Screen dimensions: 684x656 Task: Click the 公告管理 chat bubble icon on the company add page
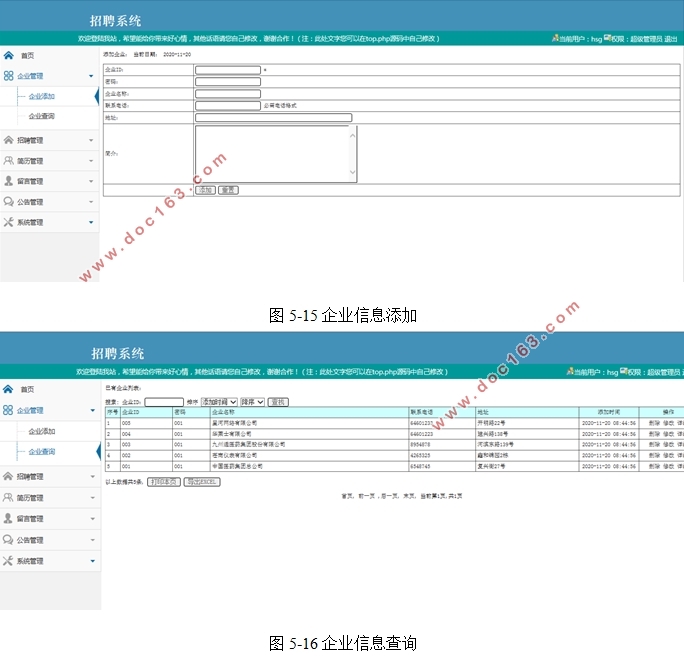pos(8,202)
